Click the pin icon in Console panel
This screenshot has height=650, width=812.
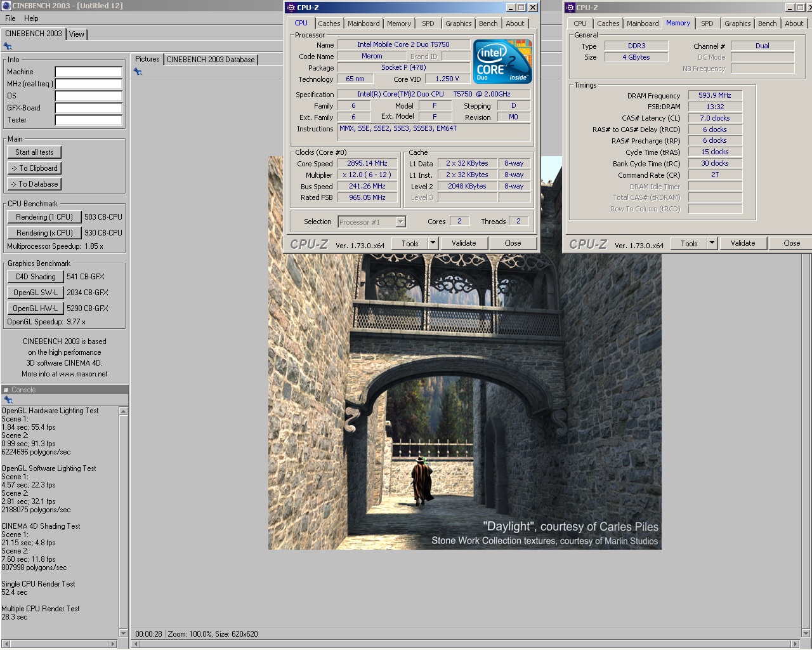tap(8, 400)
